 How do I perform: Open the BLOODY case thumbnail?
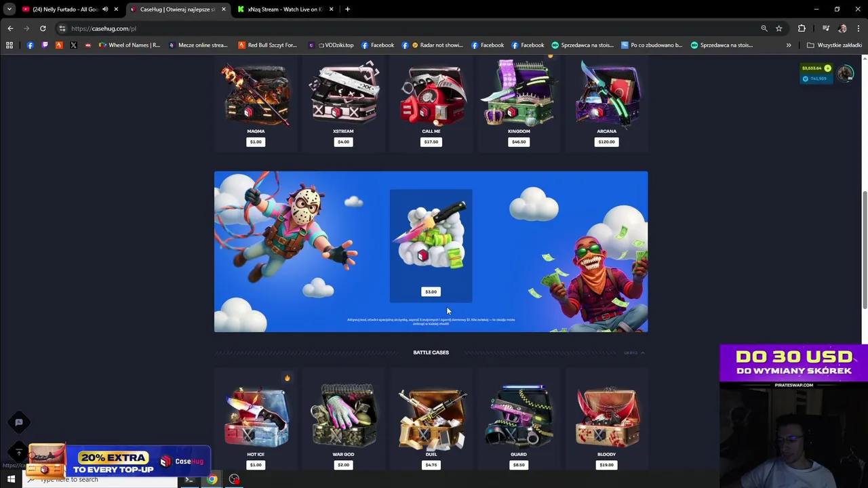point(606,417)
